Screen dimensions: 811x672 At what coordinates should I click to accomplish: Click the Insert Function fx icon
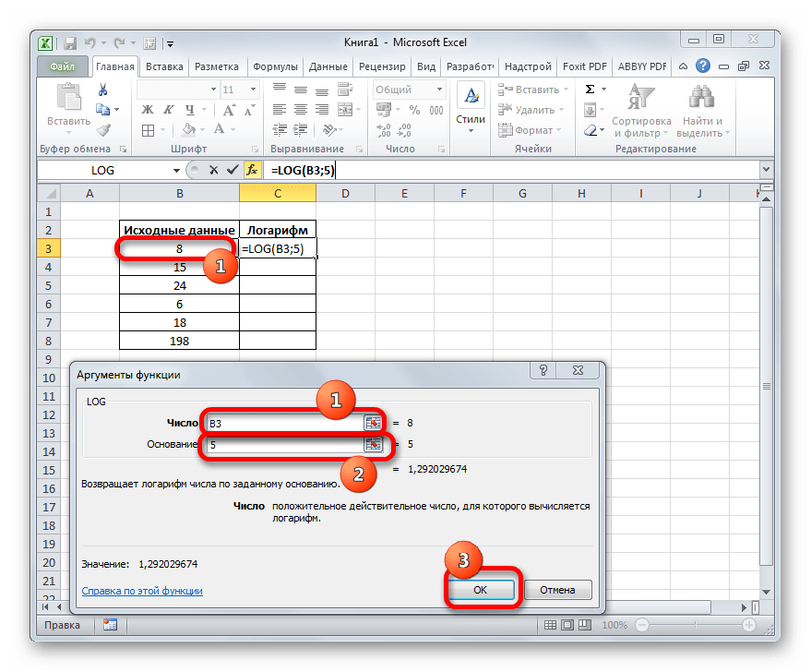point(252,170)
